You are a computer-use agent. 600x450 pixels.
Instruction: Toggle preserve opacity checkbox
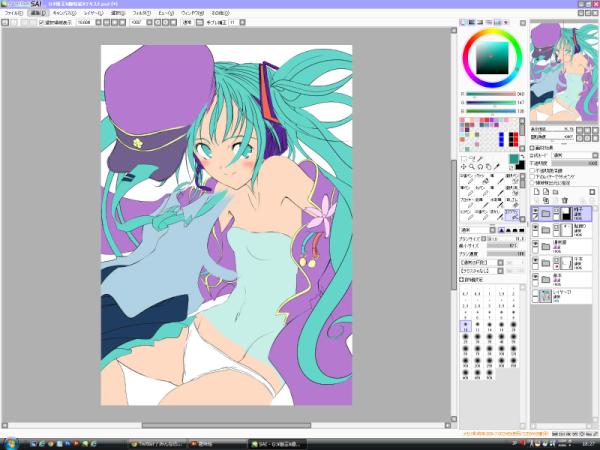click(532, 171)
